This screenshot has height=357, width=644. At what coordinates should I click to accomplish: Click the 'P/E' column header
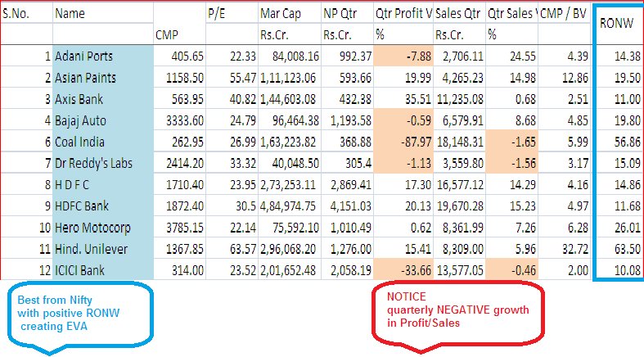pos(232,13)
